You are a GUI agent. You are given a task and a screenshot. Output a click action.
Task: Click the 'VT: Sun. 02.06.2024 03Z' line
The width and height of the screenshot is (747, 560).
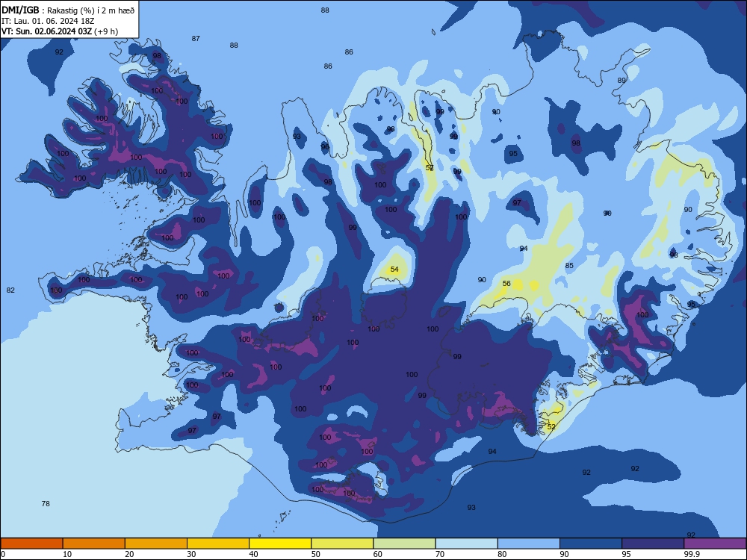[x=46, y=31]
